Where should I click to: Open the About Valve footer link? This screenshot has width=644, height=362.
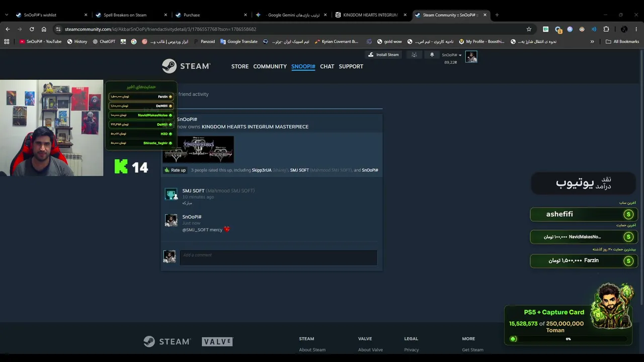point(370,350)
